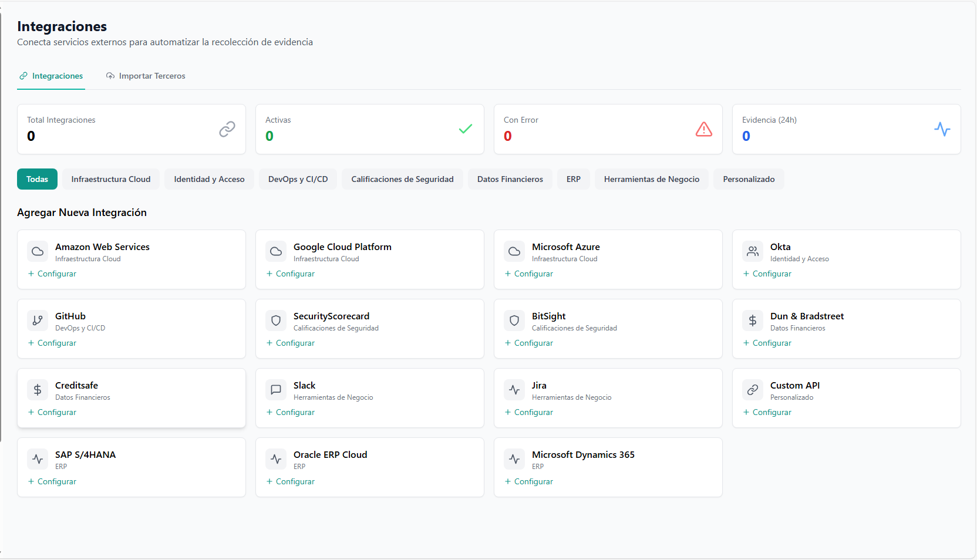Toggle the Infraestructura Cloud filter
Image resolution: width=977 pixels, height=560 pixels.
point(110,179)
